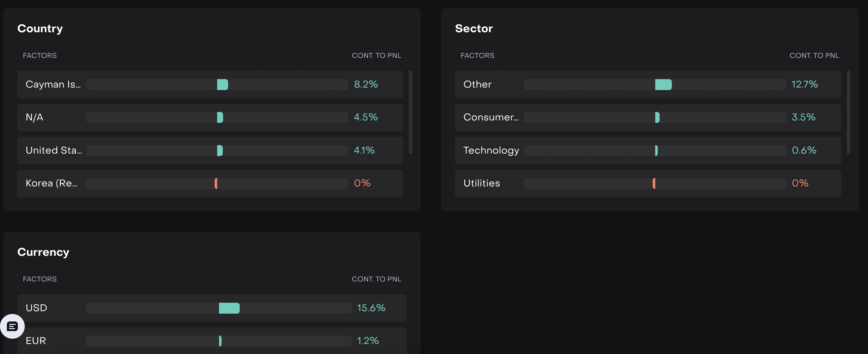The image size is (868, 354).
Task: Select the Korea country factor row
Action: (51, 183)
